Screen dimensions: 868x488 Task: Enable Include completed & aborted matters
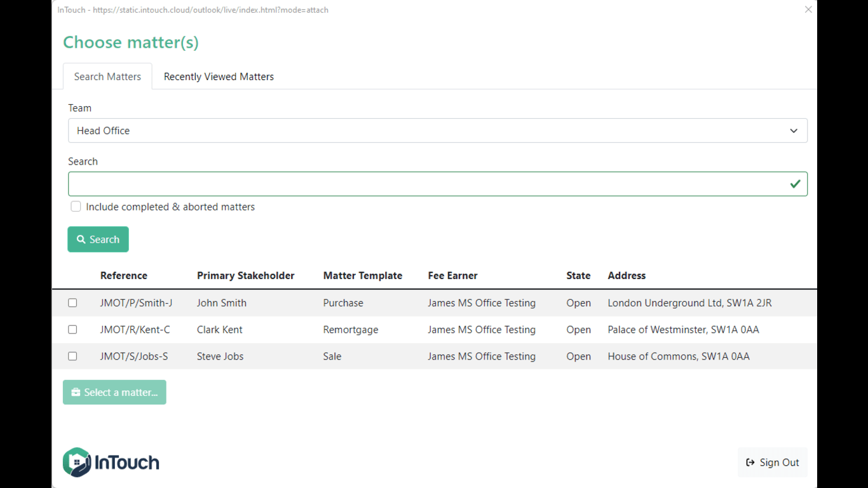(x=76, y=207)
